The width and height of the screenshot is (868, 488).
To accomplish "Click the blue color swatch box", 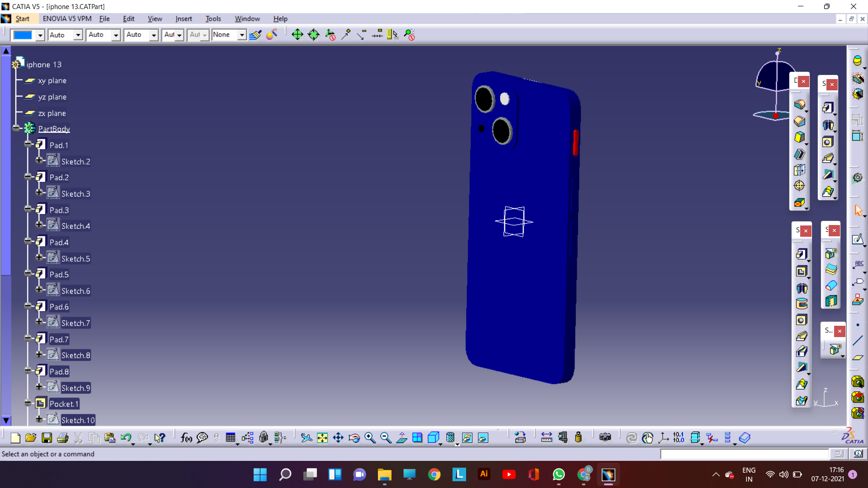I will pyautogui.click(x=23, y=35).
